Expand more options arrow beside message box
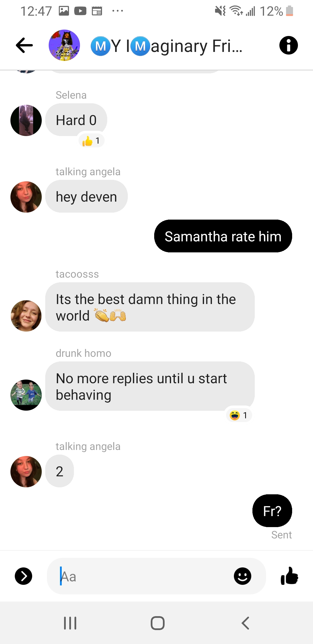313x644 pixels. coord(23,576)
